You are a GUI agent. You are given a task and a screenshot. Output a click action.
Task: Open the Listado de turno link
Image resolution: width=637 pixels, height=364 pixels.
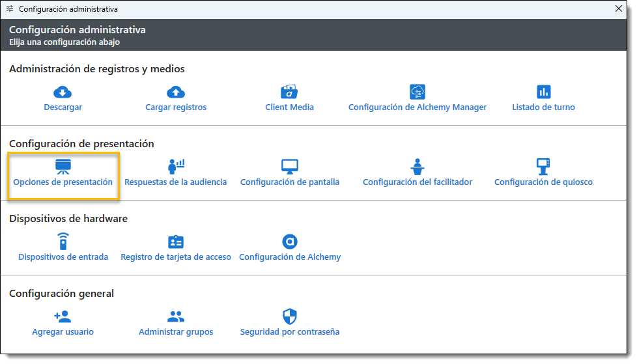543,107
